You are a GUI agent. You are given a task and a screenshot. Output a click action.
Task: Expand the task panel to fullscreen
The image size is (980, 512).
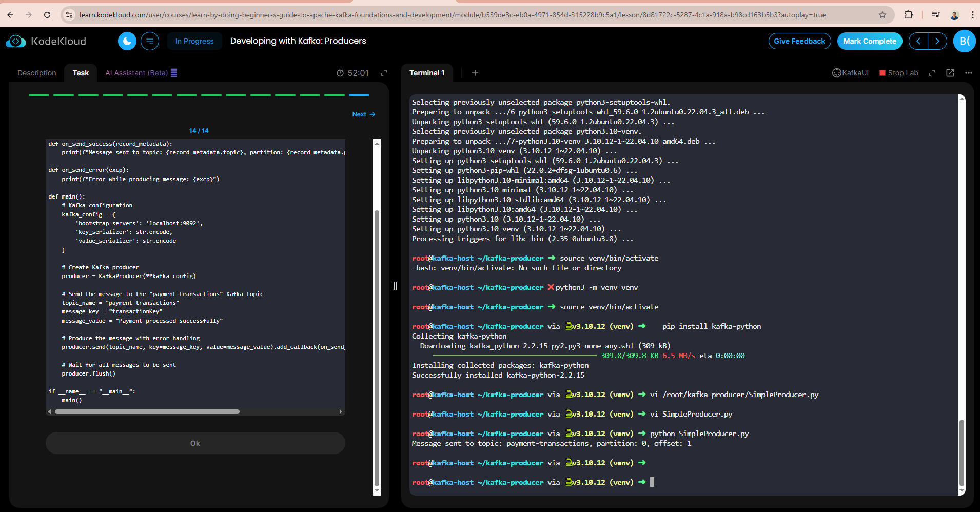(x=384, y=73)
